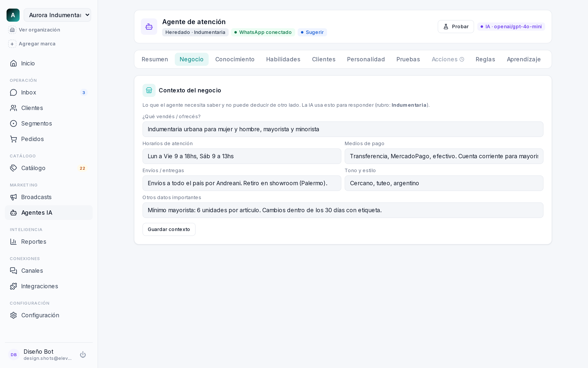Click the Agentes IA robot icon
The width and height of the screenshot is (588, 368).
pyautogui.click(x=14, y=213)
